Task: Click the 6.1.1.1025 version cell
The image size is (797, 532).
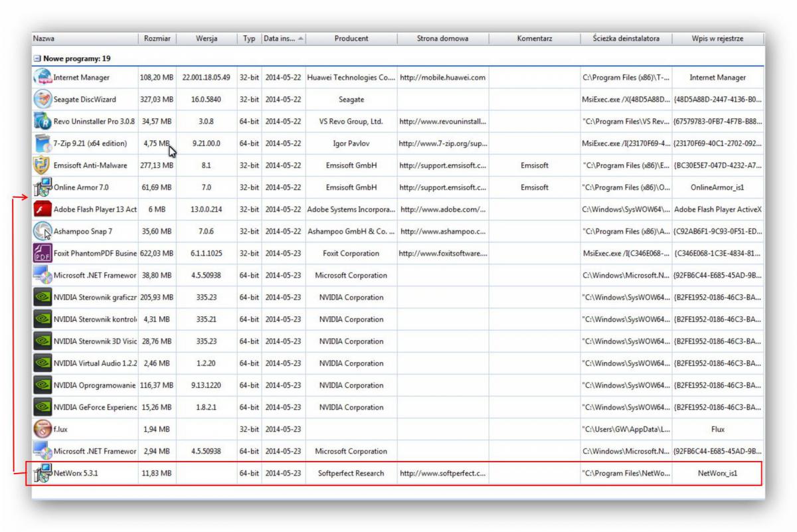Action: [x=207, y=253]
